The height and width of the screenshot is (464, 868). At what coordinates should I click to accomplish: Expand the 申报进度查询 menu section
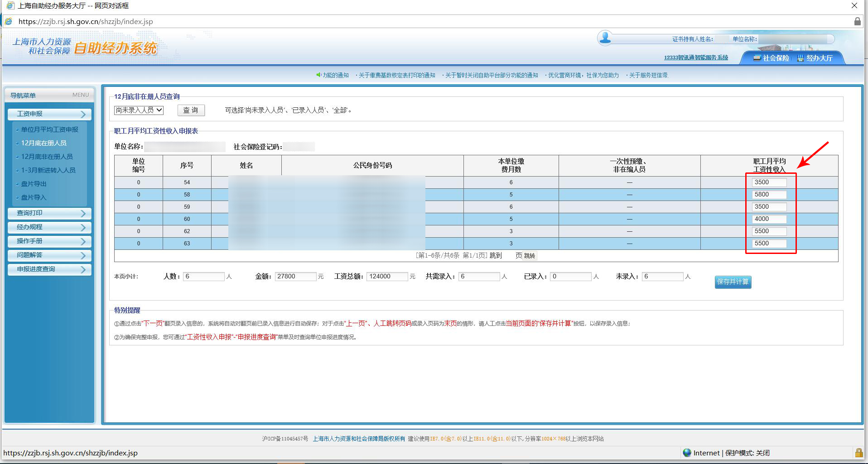click(49, 269)
